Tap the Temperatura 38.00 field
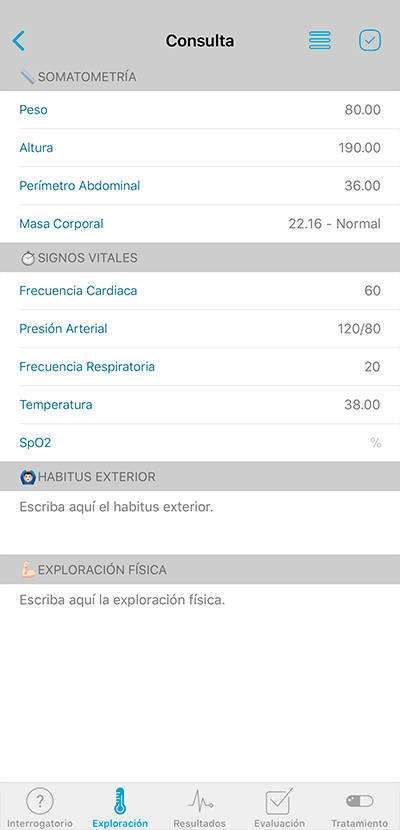Viewport: 400px width, 830px height. coord(200,405)
